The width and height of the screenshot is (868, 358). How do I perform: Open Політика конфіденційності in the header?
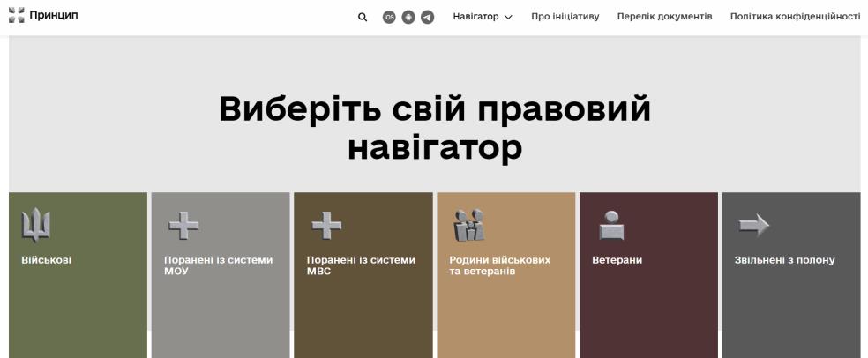click(795, 17)
